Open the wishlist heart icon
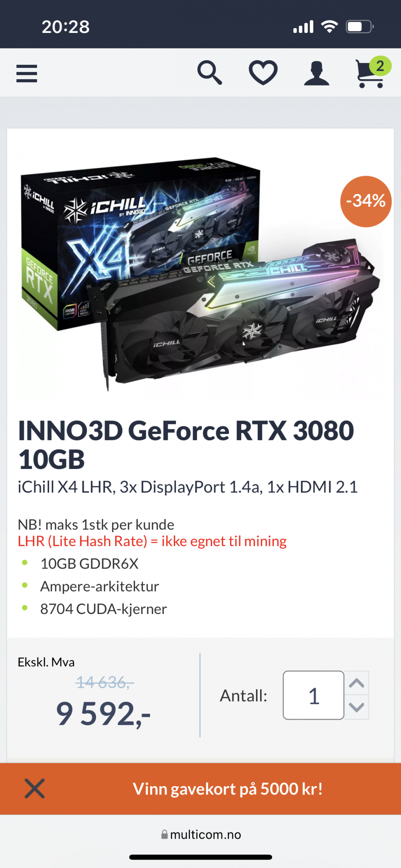The image size is (401, 868). [263, 73]
